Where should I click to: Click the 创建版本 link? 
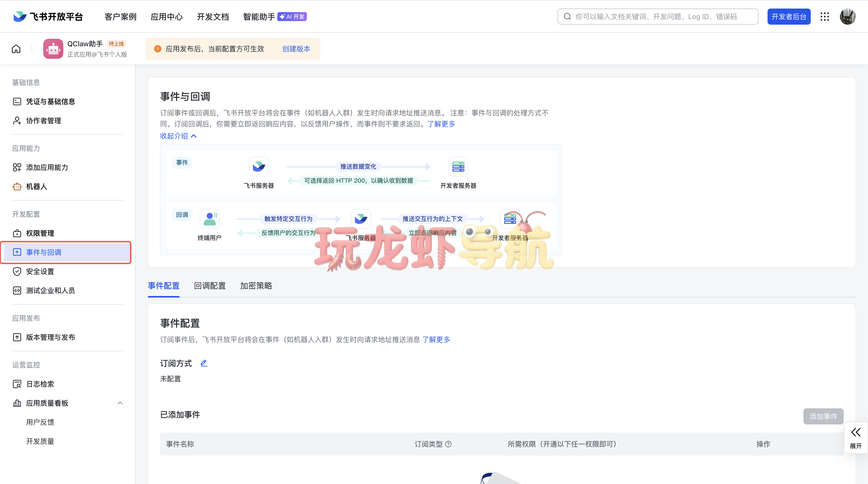(296, 49)
